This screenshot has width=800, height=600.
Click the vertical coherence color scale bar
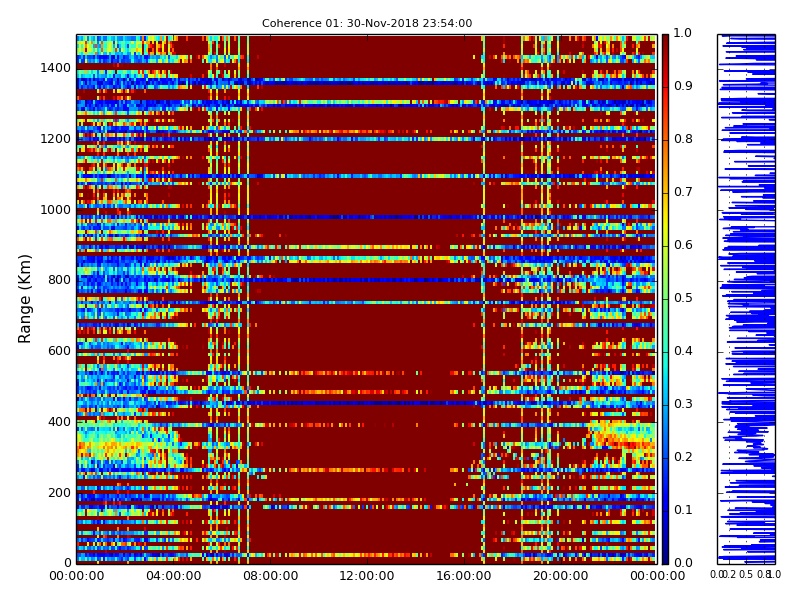point(665,299)
